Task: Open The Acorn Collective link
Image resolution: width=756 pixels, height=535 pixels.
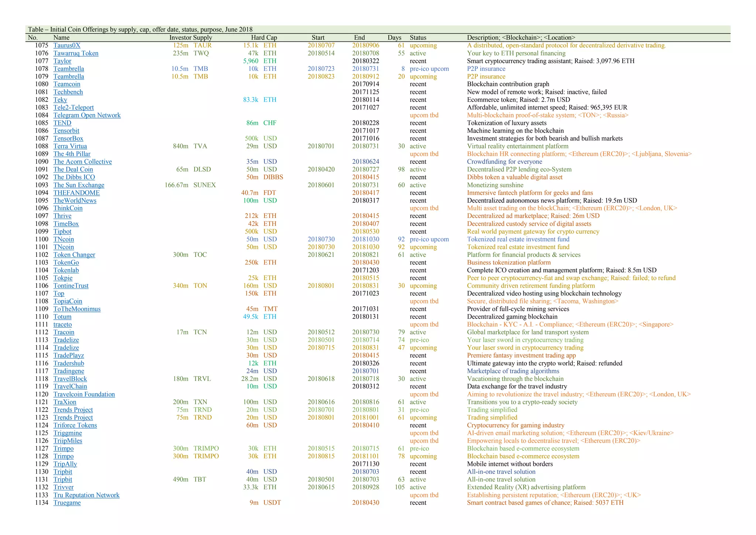Action: [82, 162]
